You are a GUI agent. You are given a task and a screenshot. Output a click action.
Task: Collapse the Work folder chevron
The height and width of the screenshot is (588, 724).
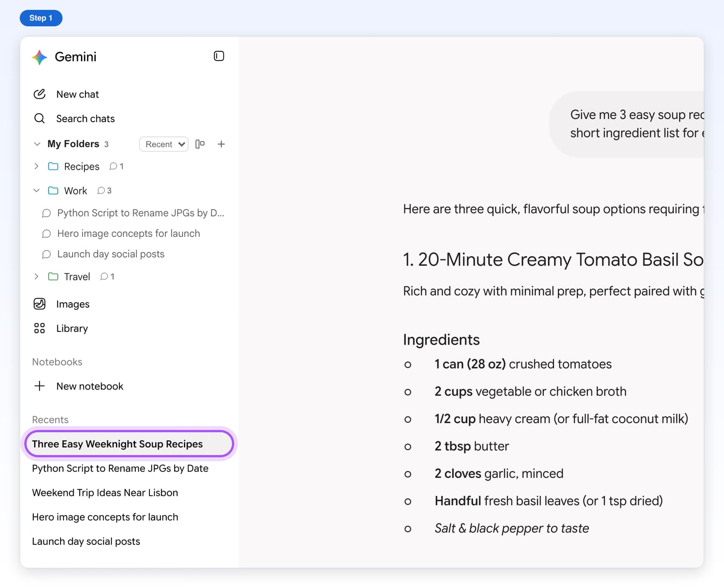coord(36,190)
